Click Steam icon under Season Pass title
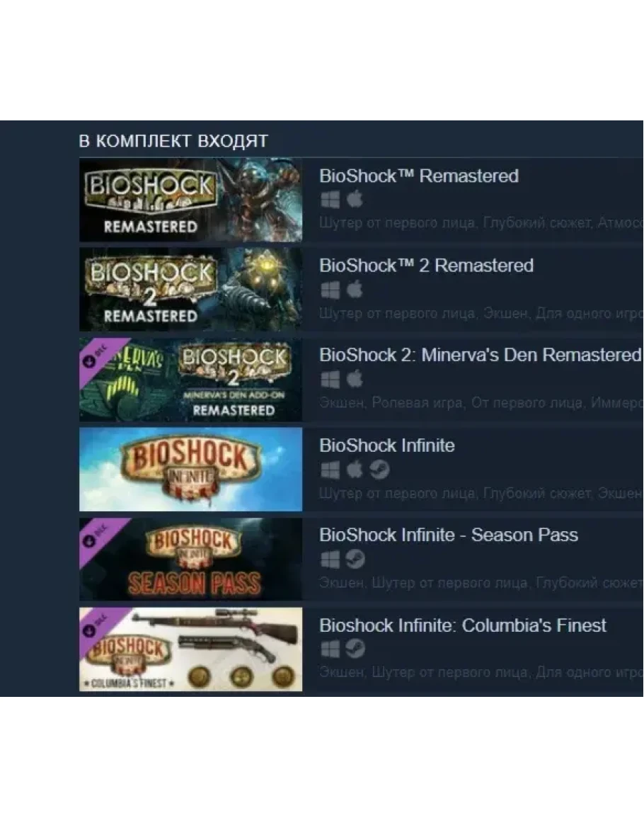The width and height of the screenshot is (644, 818). coord(355,559)
